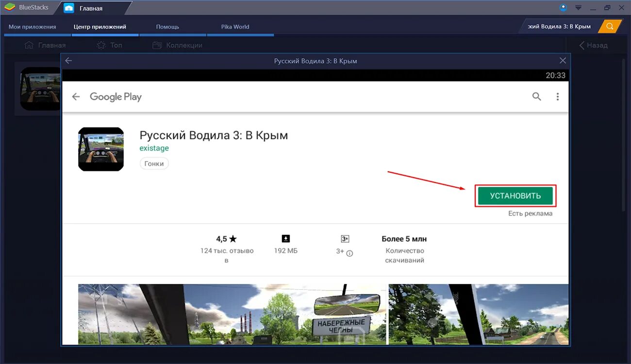Click 124 тыс. отзывов text

point(227,255)
